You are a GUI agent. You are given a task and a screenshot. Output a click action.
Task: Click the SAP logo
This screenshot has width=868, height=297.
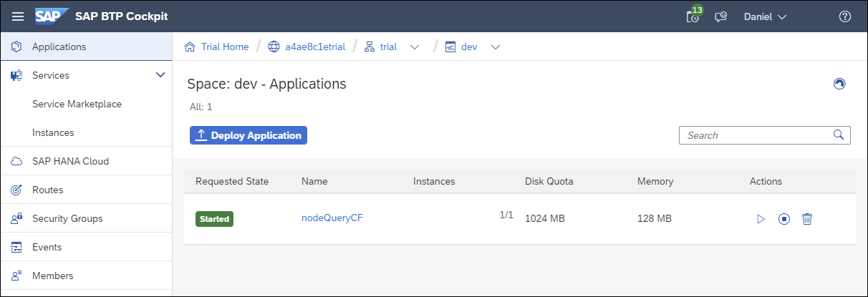tap(52, 16)
